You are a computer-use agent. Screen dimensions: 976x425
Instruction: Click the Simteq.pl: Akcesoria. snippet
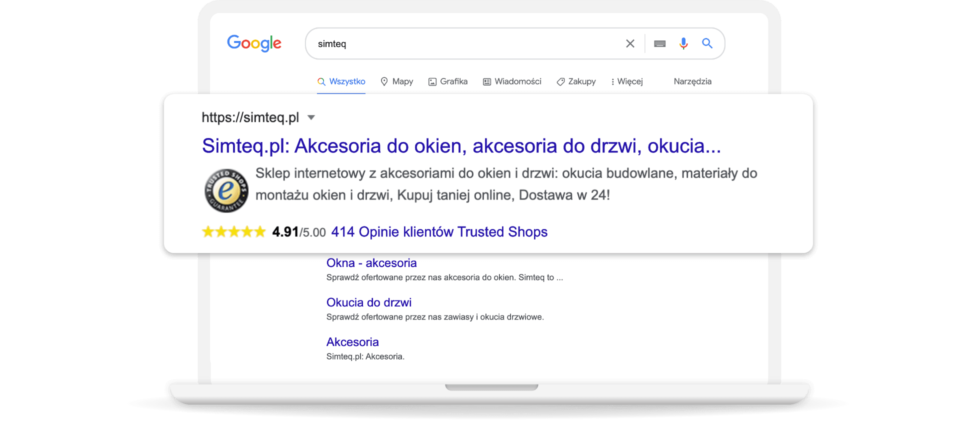tap(365, 357)
